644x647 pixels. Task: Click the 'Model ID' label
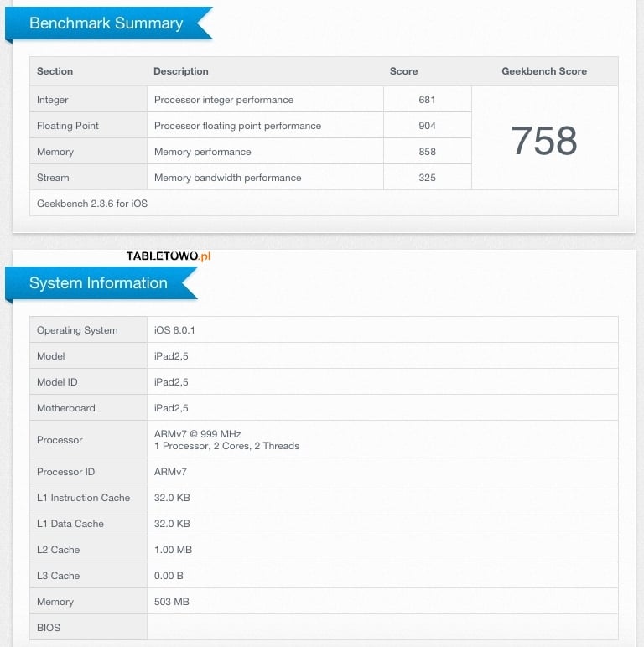(x=57, y=382)
